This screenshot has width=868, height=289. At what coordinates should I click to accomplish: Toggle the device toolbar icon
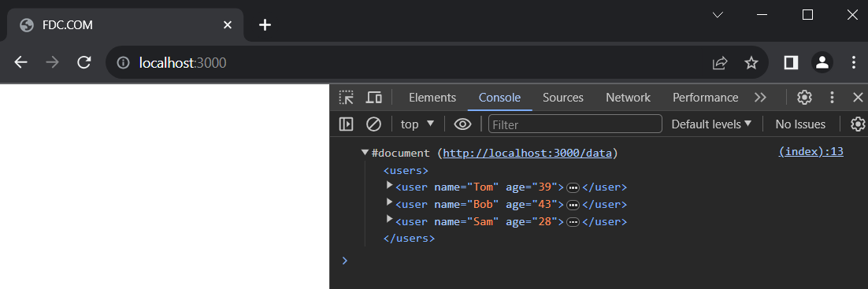pos(374,98)
